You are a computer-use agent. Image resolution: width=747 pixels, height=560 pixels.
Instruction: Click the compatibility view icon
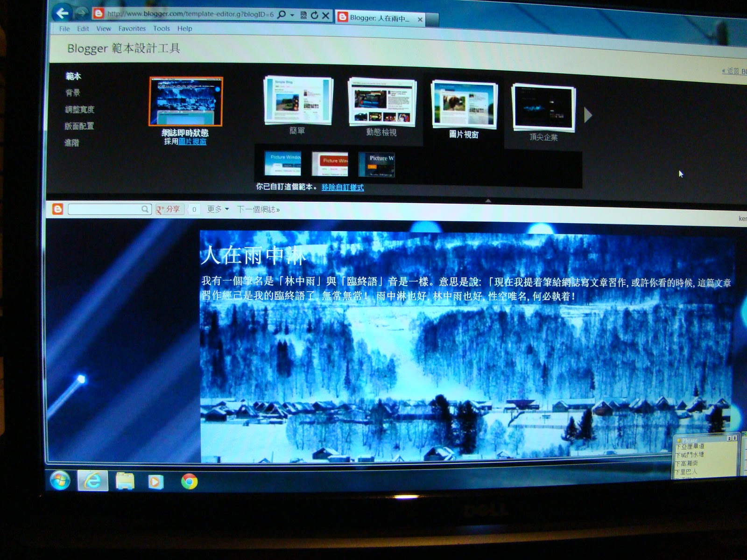pos(303,15)
